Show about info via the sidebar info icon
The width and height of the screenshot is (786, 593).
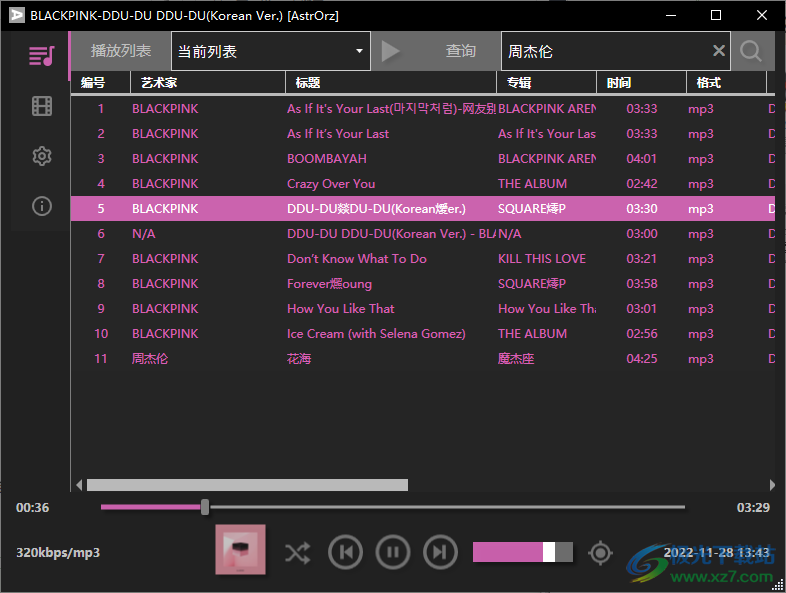click(42, 206)
